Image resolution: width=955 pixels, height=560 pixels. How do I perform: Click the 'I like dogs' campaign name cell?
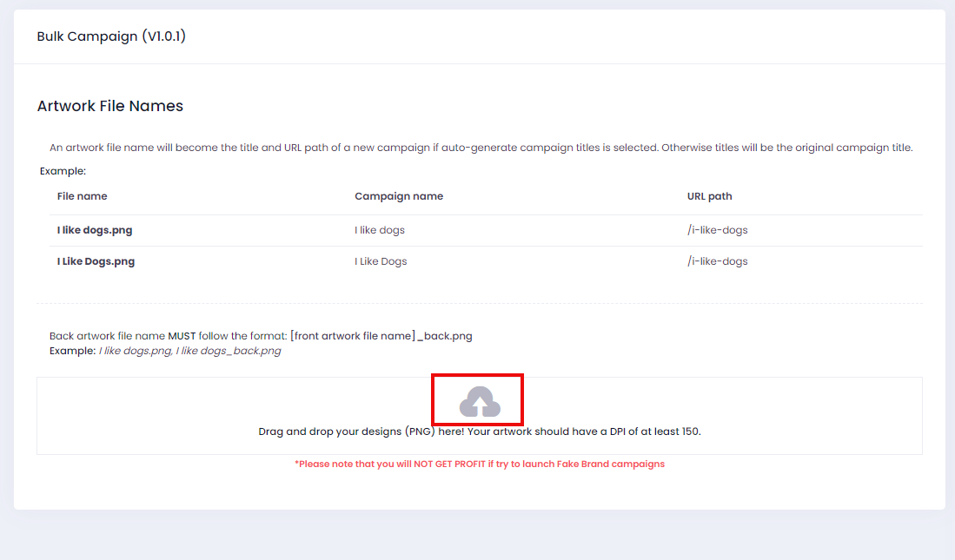click(380, 230)
